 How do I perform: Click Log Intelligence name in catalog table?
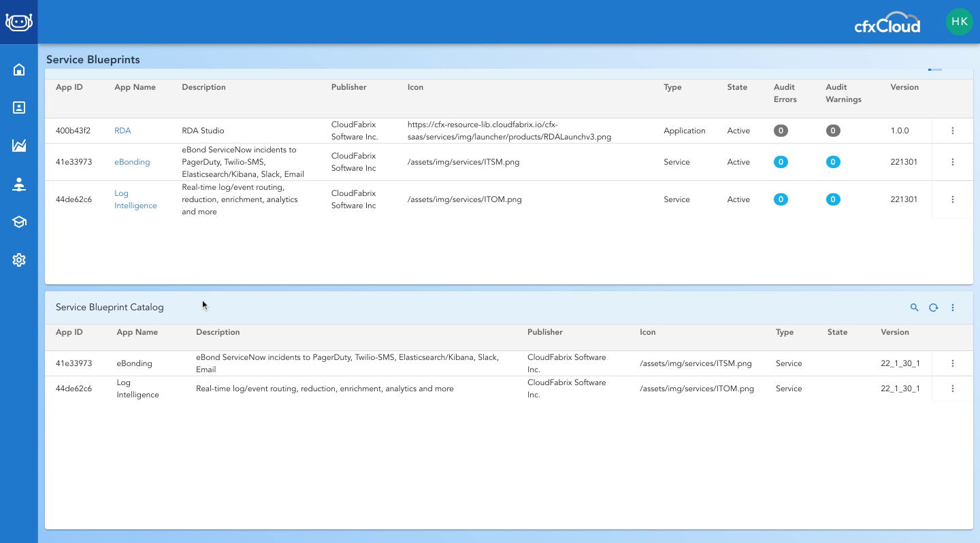[137, 389]
